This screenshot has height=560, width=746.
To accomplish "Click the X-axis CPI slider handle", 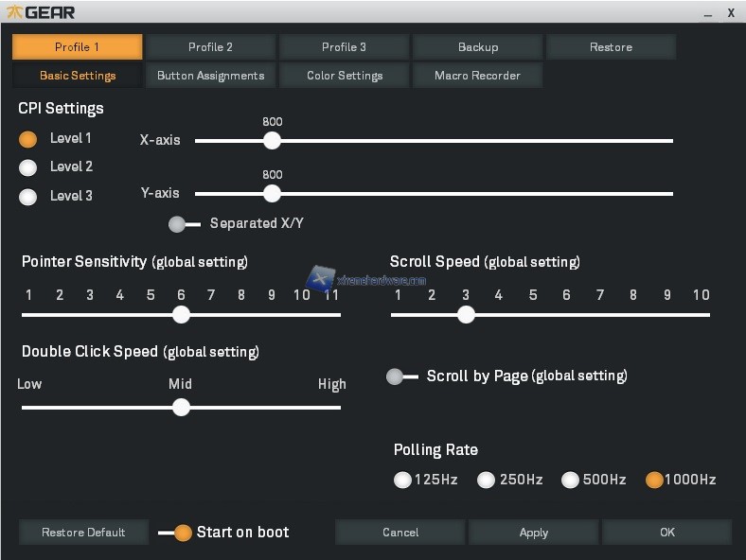I will (273, 141).
